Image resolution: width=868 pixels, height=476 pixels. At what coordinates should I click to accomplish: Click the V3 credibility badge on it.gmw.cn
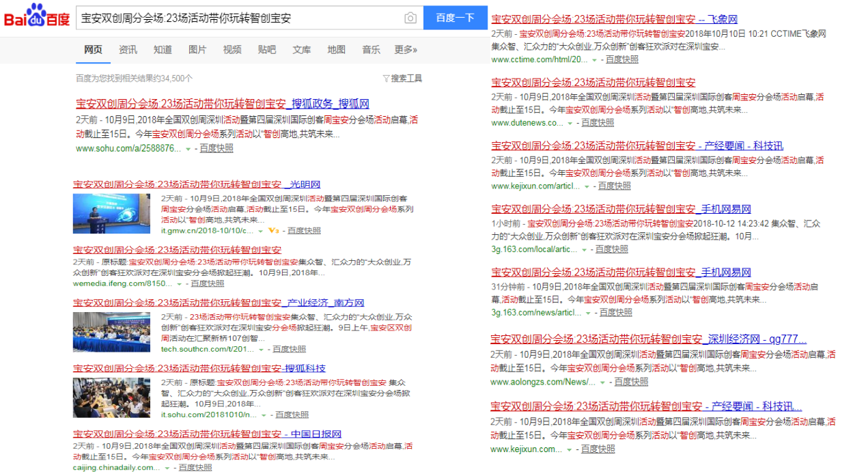click(272, 231)
